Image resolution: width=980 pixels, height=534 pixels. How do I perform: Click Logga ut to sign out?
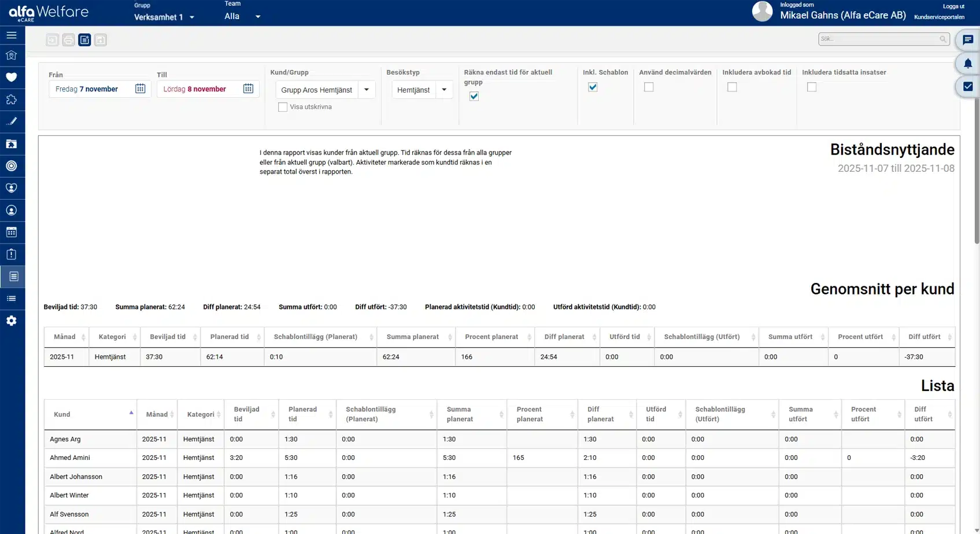[x=953, y=6]
